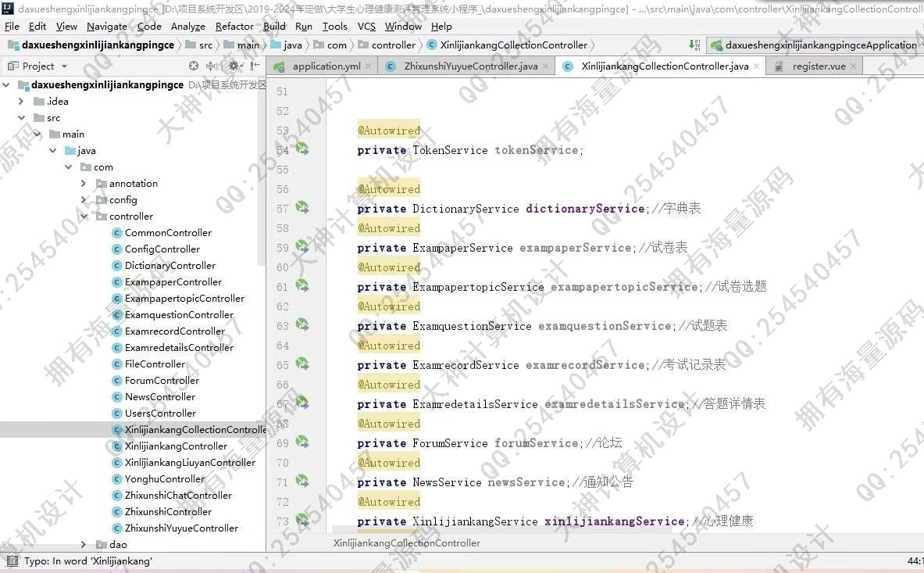Open the Analyze menu
The width and height of the screenshot is (924, 573).
point(188,27)
